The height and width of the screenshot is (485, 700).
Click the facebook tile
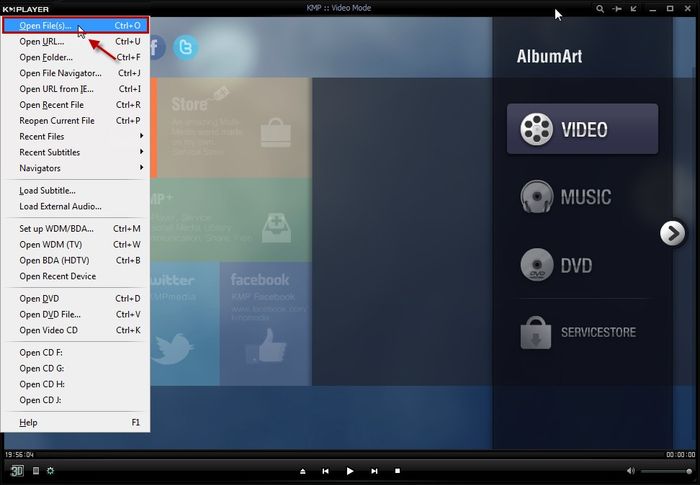click(266, 323)
